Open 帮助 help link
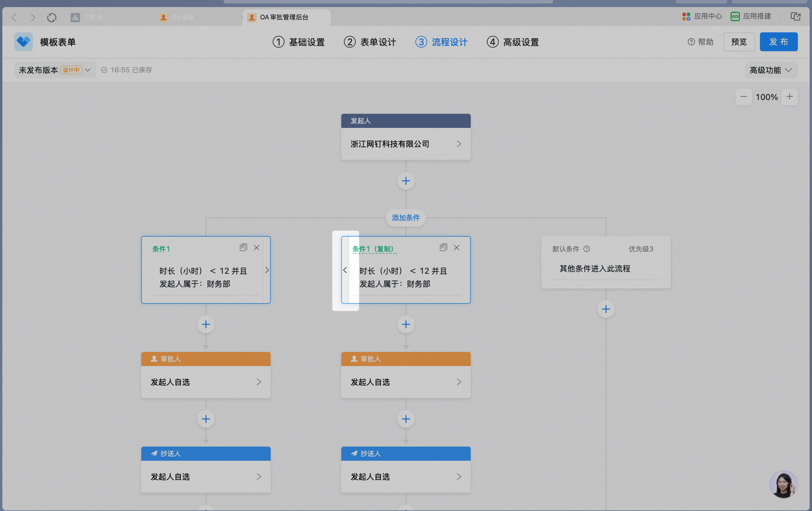The image size is (812, 511). [701, 42]
